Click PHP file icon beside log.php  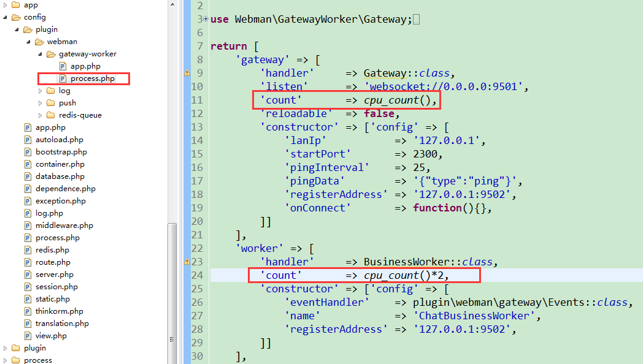point(28,213)
